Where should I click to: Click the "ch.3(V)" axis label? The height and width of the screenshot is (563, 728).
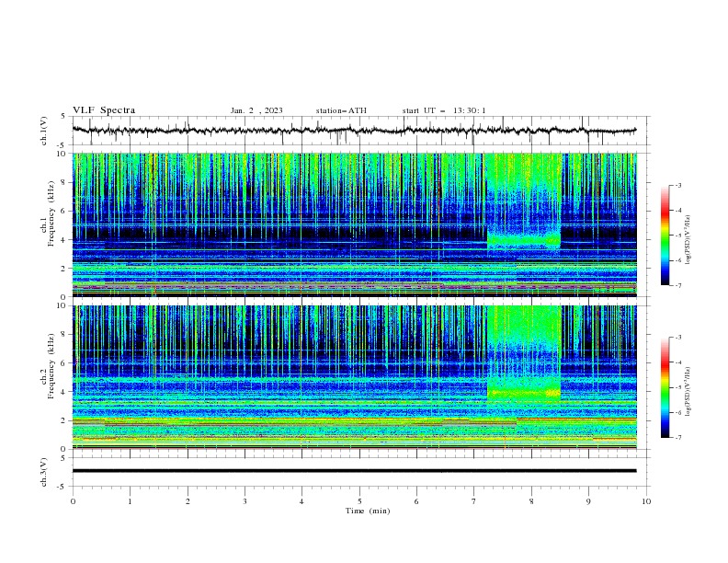point(44,472)
